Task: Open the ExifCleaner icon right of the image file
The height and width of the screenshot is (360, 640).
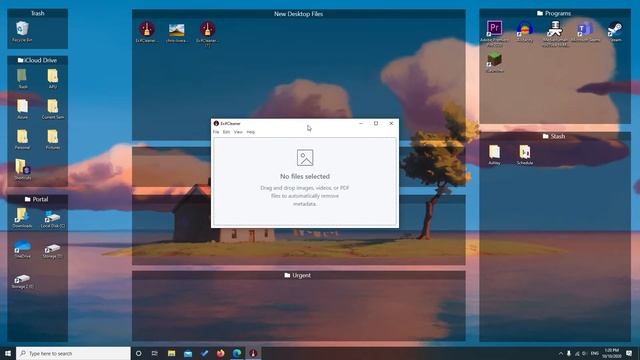Action: 207,32
